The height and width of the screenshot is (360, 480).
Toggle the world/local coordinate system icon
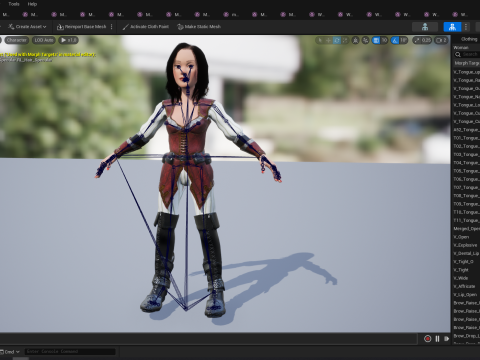point(356,40)
